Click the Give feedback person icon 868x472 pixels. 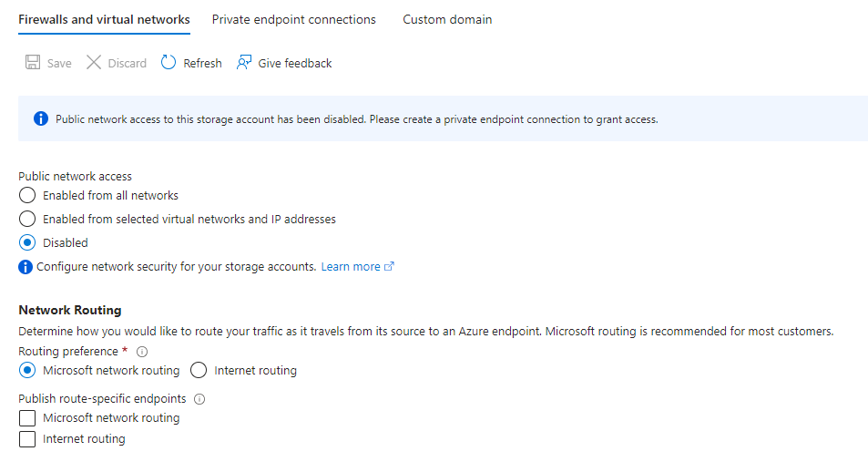tap(243, 63)
